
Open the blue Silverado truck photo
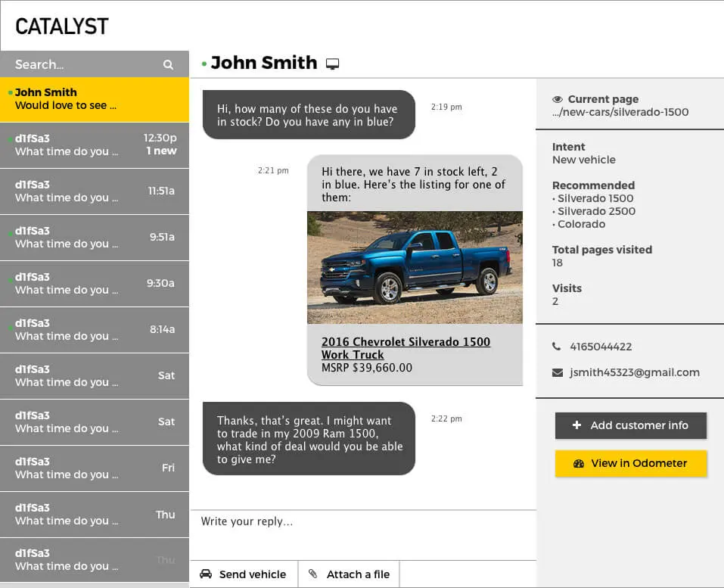415,267
